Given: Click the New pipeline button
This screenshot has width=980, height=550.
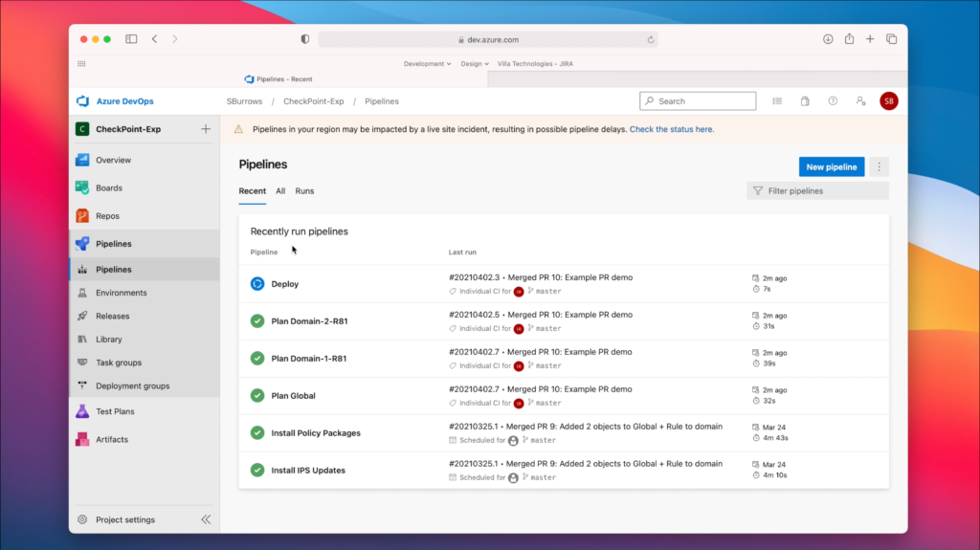Looking at the screenshot, I should 832,166.
